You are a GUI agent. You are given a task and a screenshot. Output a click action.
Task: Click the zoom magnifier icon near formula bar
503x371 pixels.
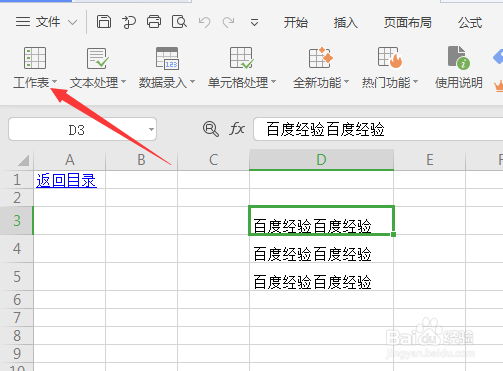click(211, 129)
